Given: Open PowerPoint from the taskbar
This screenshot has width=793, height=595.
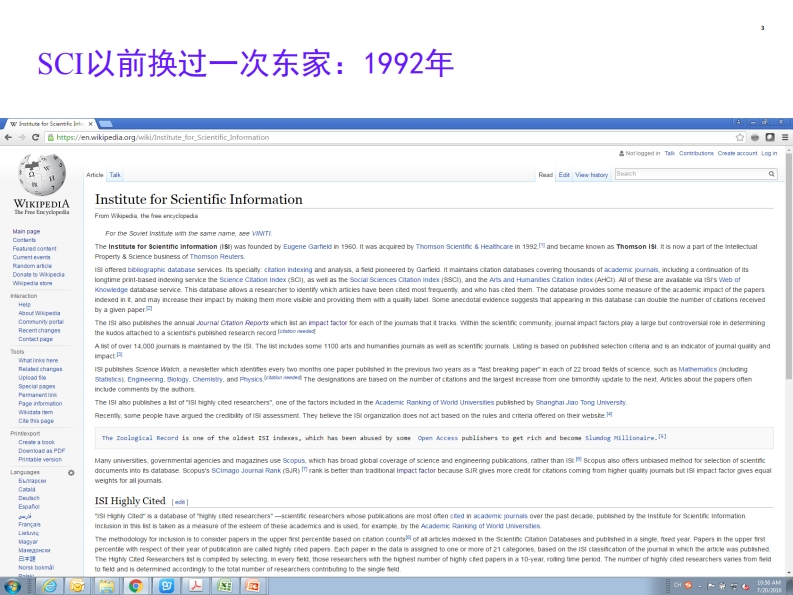Looking at the screenshot, I should [x=252, y=586].
